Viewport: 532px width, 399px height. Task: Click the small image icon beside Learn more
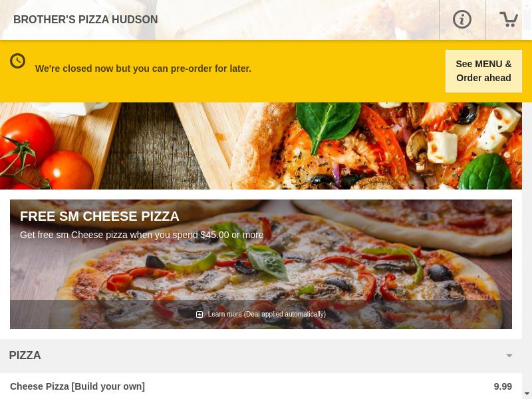coord(199,315)
